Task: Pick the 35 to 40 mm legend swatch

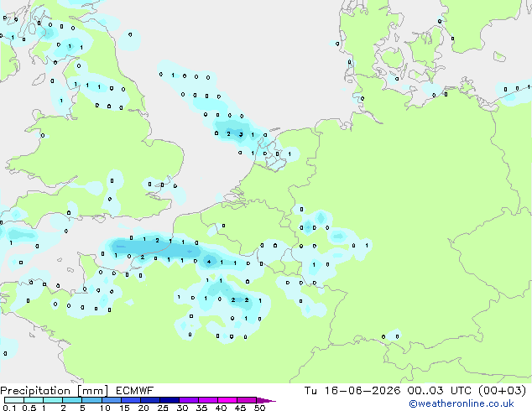Action: (x=208, y=400)
